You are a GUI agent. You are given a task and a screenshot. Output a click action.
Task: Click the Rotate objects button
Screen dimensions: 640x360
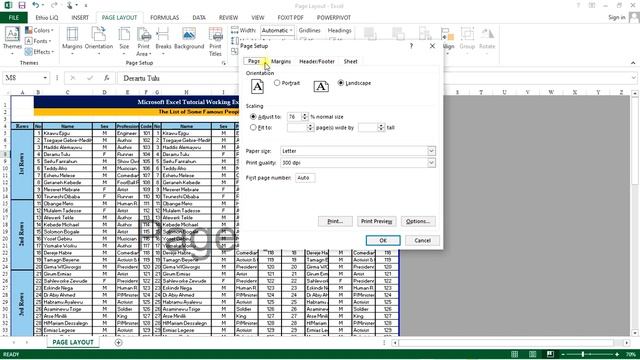tap(487, 41)
